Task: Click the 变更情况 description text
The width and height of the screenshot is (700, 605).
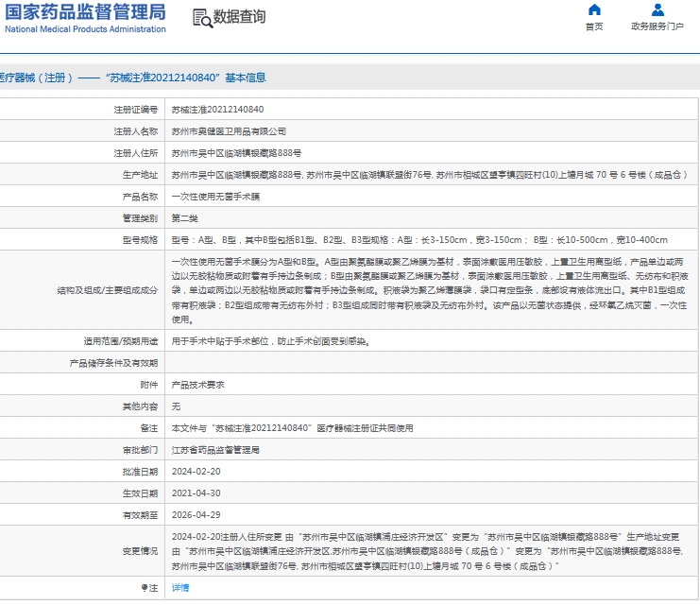Action: [427, 551]
